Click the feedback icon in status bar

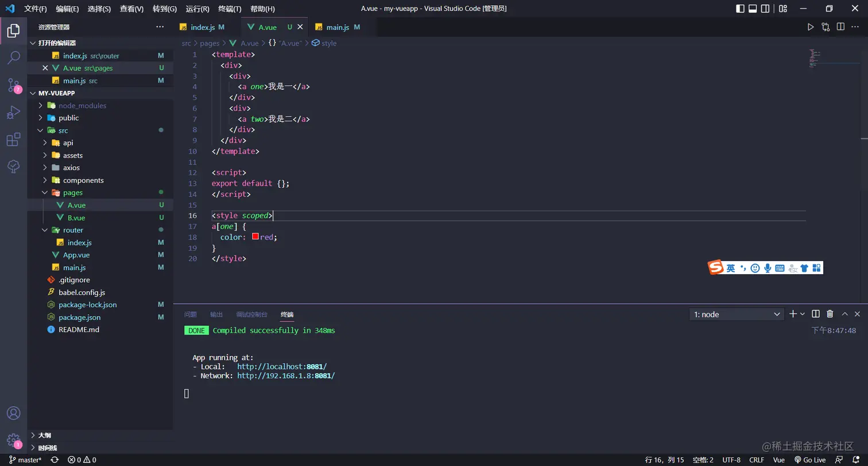839,460
